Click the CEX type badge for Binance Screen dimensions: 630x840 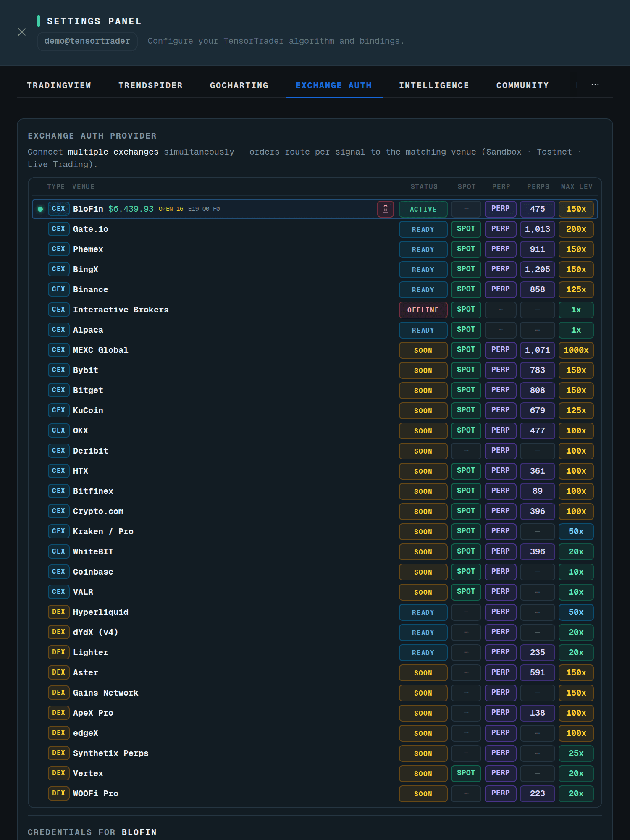click(x=58, y=290)
